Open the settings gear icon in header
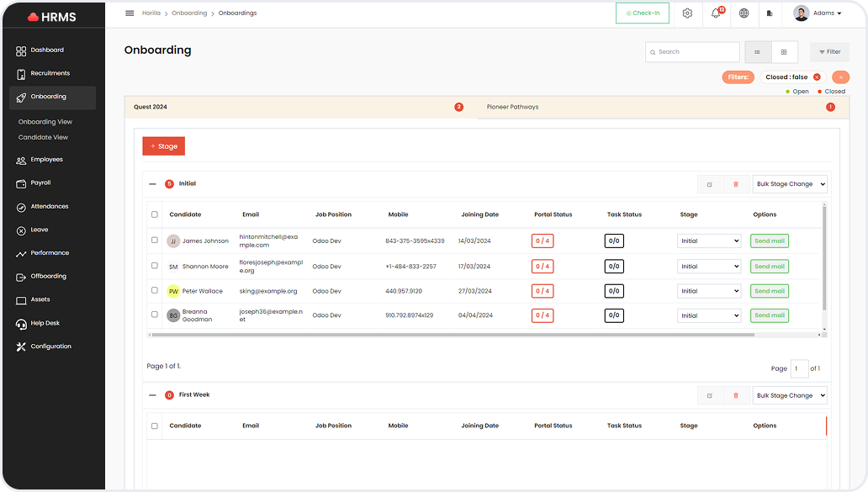Screen dimensions: 868x492 [x=687, y=13]
